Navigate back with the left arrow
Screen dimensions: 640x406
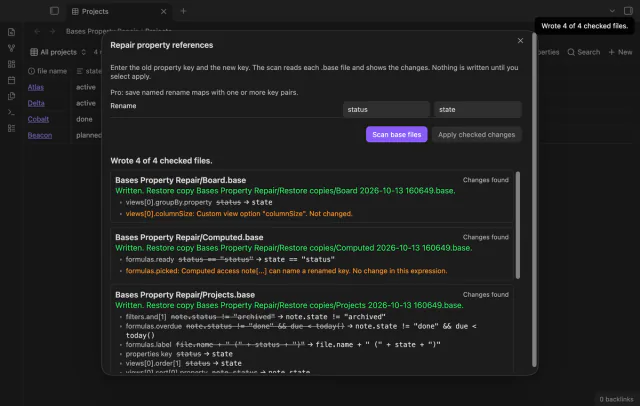pyautogui.click(x=38, y=31)
